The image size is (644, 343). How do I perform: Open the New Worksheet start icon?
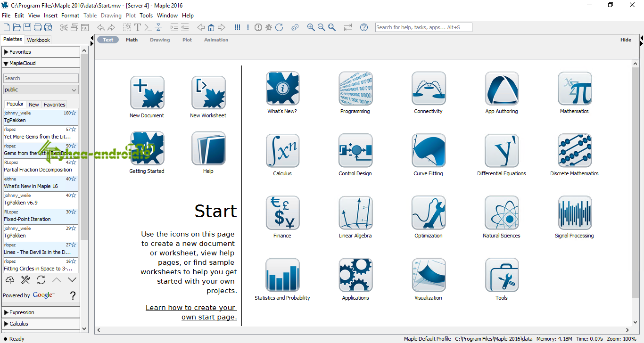[x=208, y=93]
